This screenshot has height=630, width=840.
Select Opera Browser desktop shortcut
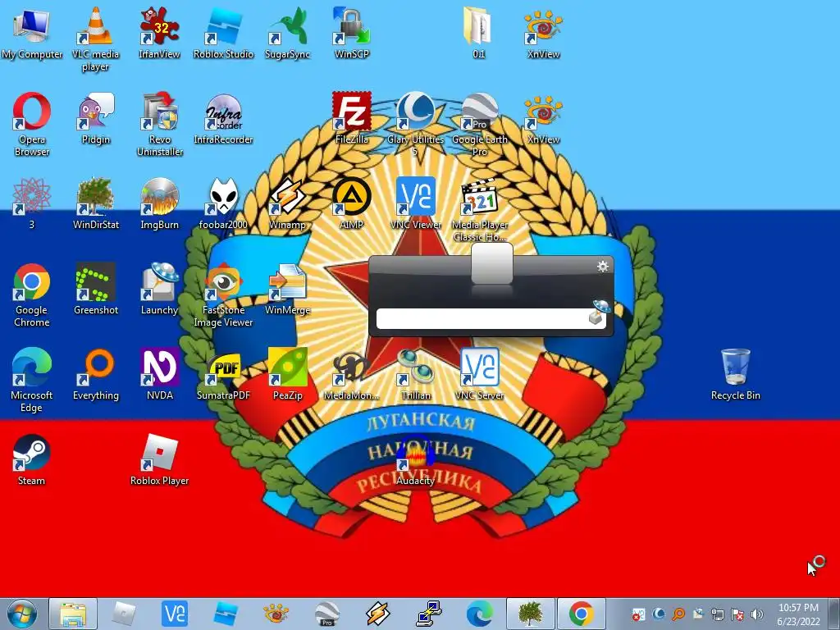click(32, 125)
